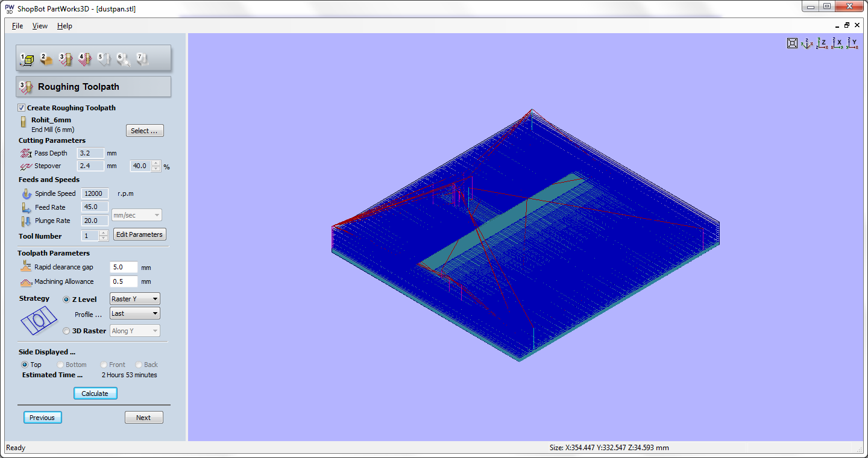The height and width of the screenshot is (458, 868).
Task: Select step 3 roughing toolpath icon
Action: point(66,59)
